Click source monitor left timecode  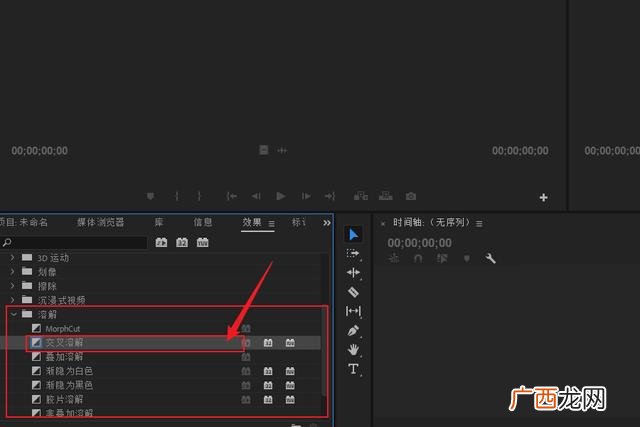[x=40, y=151]
